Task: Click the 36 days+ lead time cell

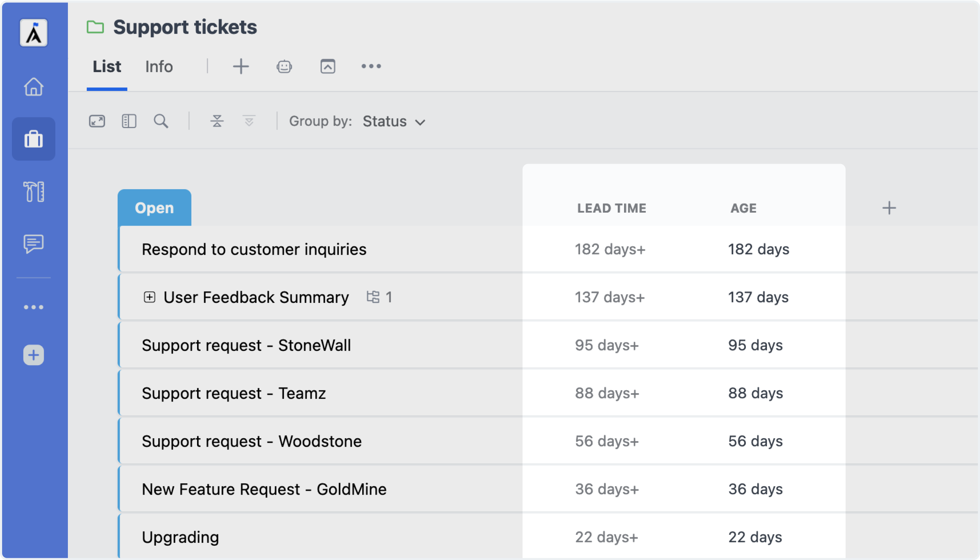Action: 607,489
